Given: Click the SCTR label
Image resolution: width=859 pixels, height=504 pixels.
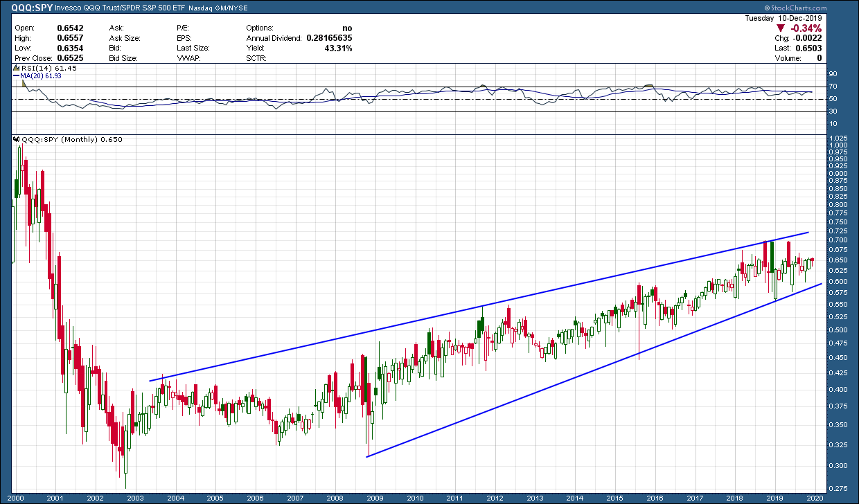Looking at the screenshot, I should pyautogui.click(x=258, y=59).
